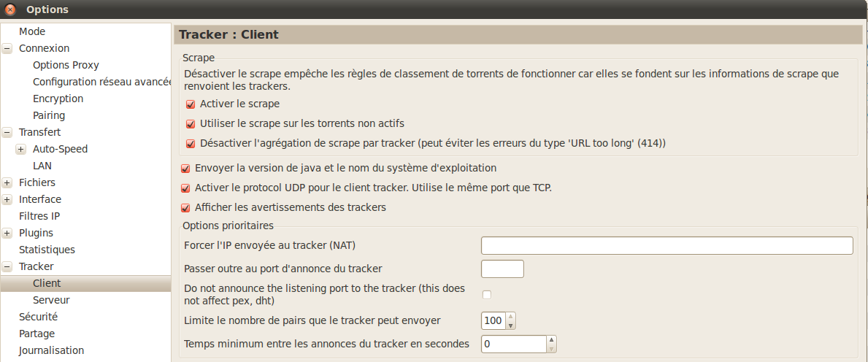Viewport: 868px width, 362px height.
Task: Click the Forcer l'IP (NAT) text field
Action: pyautogui.click(x=667, y=245)
